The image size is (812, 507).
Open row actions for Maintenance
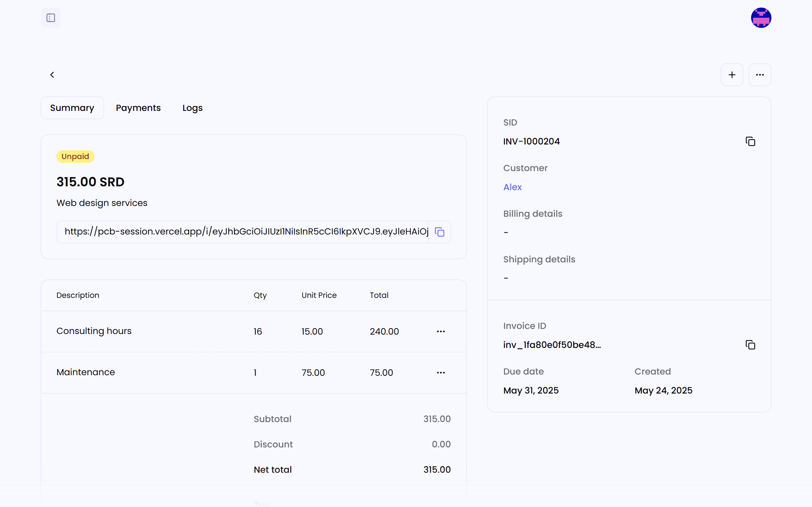(x=441, y=372)
